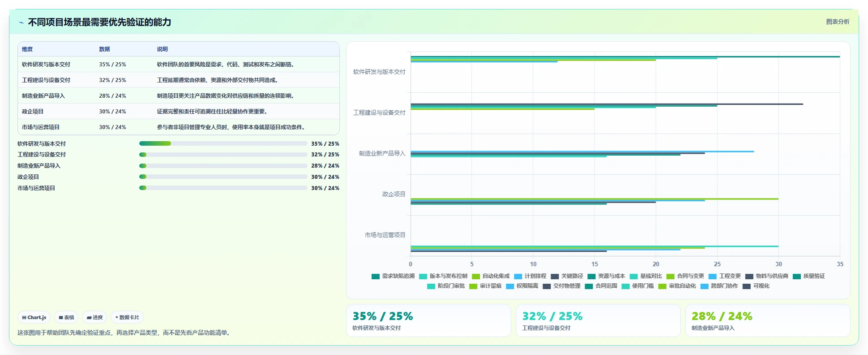The image size is (868, 355).
Task: Select the 制造业新产品导入 table row name
Action: tap(43, 96)
